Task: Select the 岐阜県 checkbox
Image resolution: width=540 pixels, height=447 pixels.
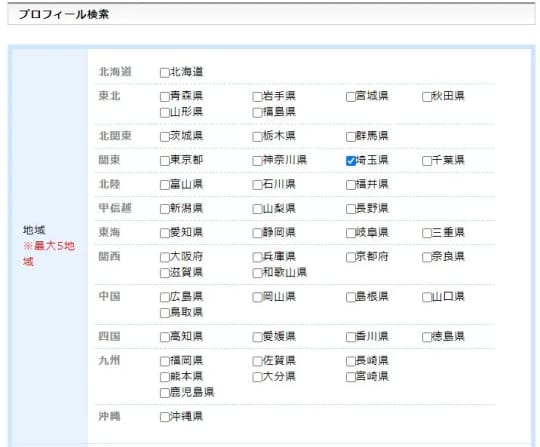Action: pos(351,233)
